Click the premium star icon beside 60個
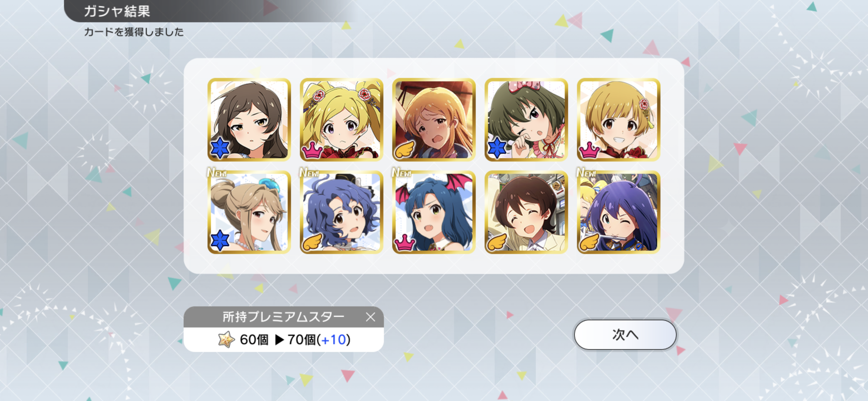The height and width of the screenshot is (401, 868). point(226,339)
